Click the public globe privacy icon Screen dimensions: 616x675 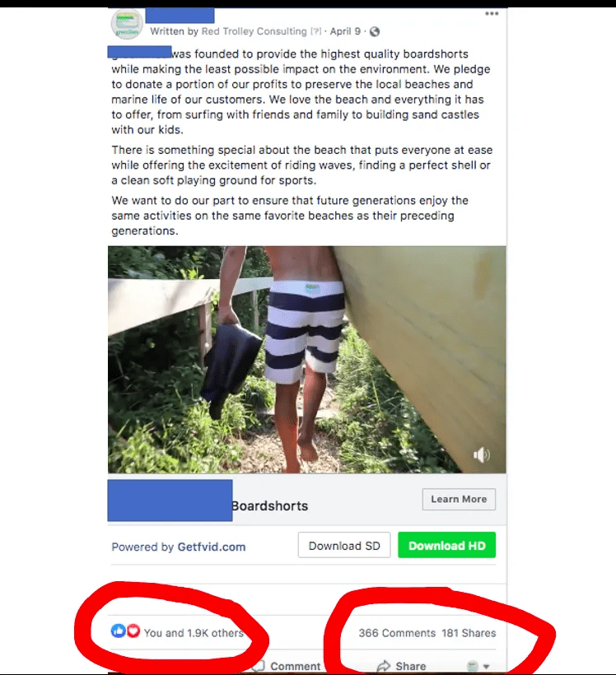point(375,31)
